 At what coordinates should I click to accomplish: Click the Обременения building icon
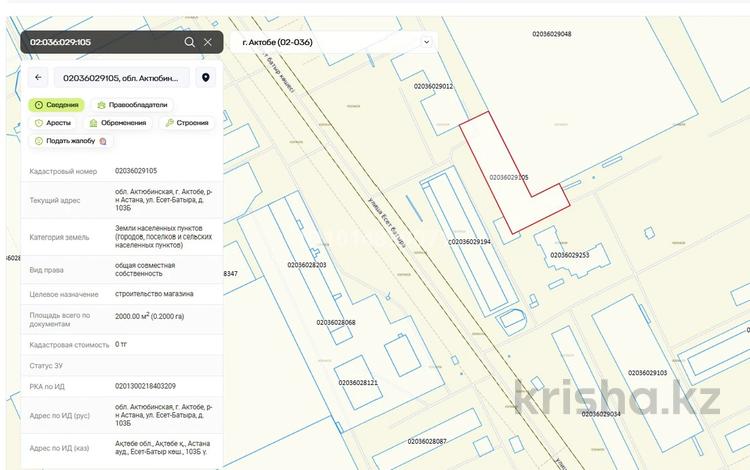point(94,123)
